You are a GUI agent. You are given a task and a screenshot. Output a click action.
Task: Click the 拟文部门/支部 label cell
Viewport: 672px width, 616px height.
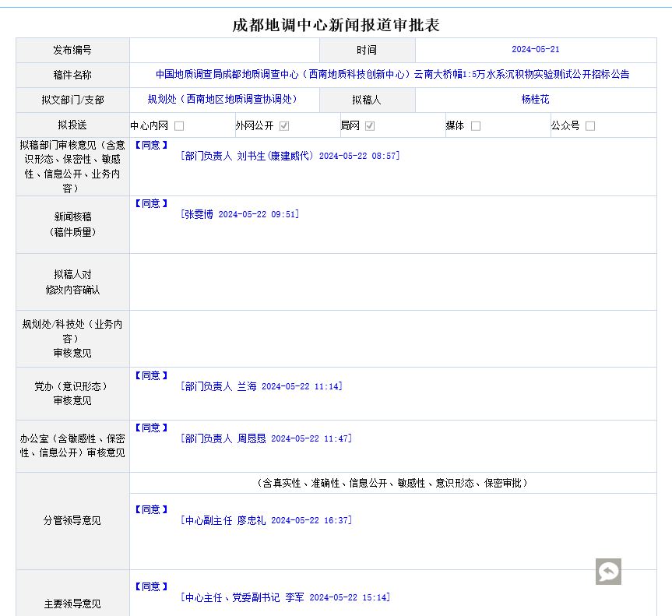pyautogui.click(x=73, y=100)
